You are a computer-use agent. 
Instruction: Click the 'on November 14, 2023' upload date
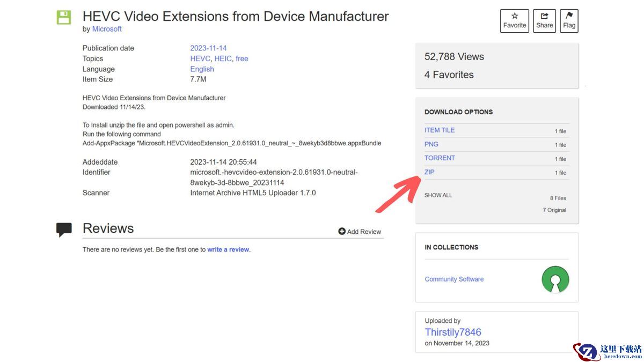[457, 343]
